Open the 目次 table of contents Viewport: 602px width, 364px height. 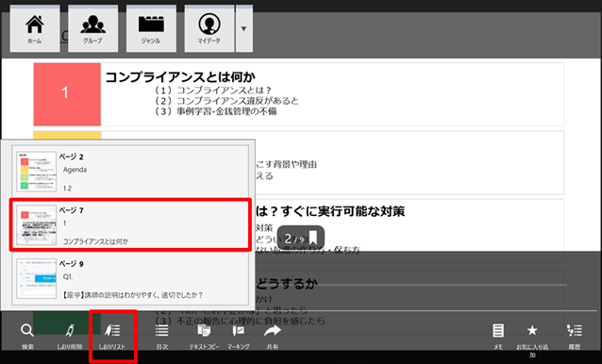tap(162, 336)
